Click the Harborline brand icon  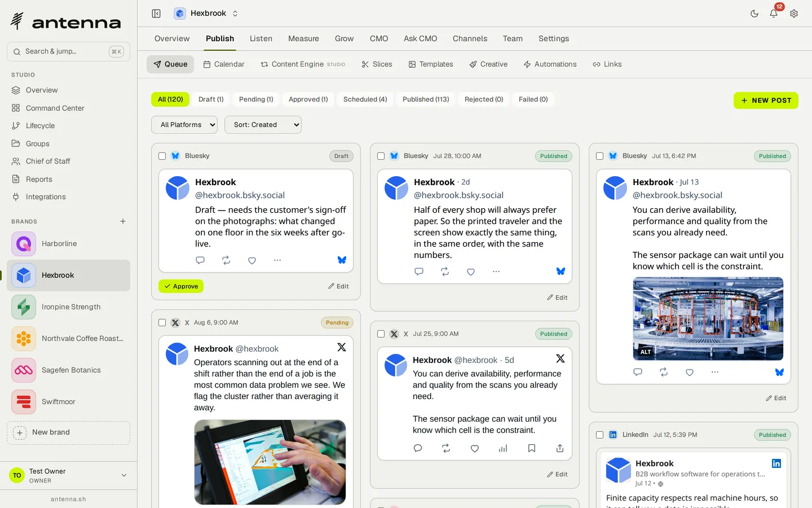click(24, 244)
